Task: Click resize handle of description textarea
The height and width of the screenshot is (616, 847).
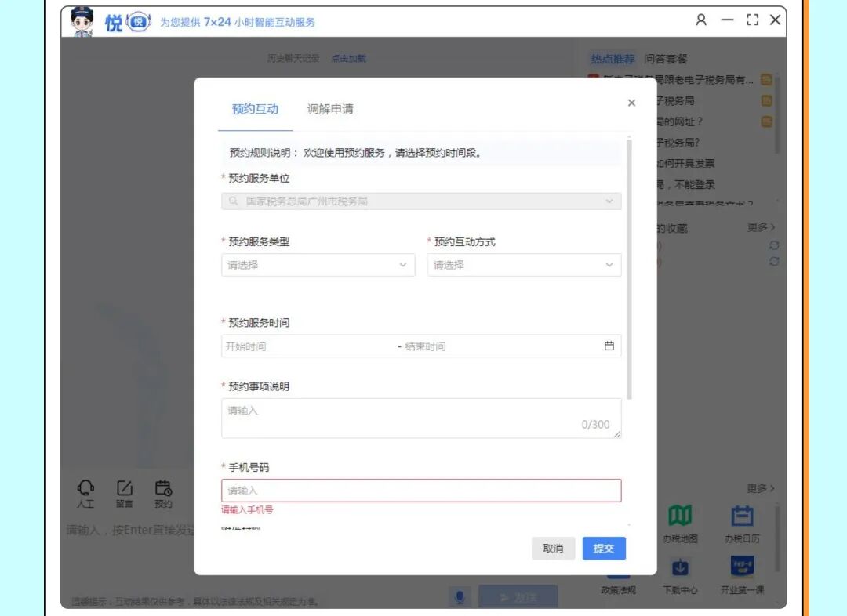Action: coord(617,433)
